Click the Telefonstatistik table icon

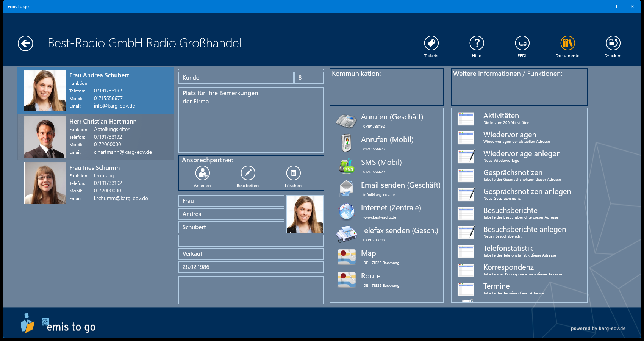(466, 252)
